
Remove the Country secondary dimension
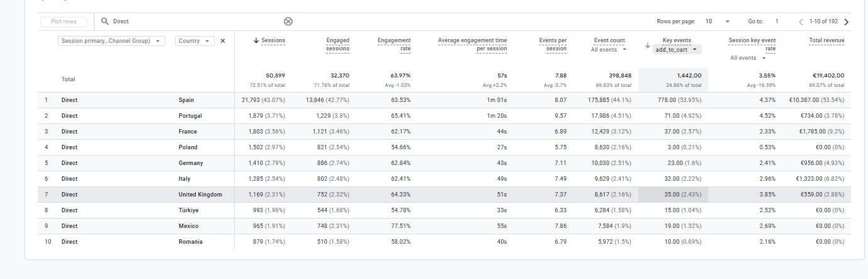223,41
